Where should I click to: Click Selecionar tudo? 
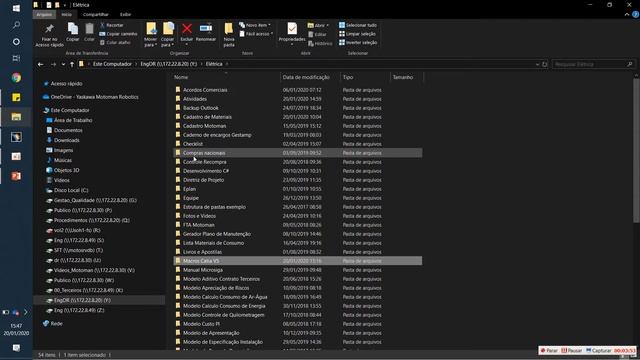(358, 25)
